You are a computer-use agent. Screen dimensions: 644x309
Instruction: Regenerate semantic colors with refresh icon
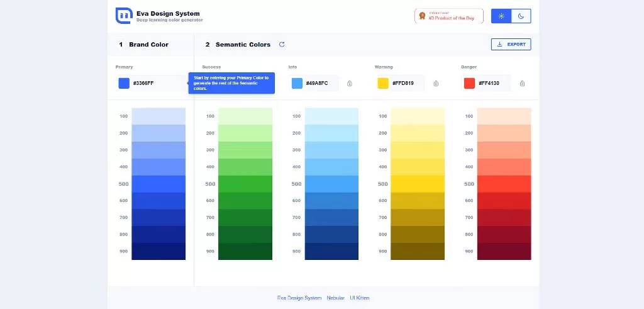282,45
